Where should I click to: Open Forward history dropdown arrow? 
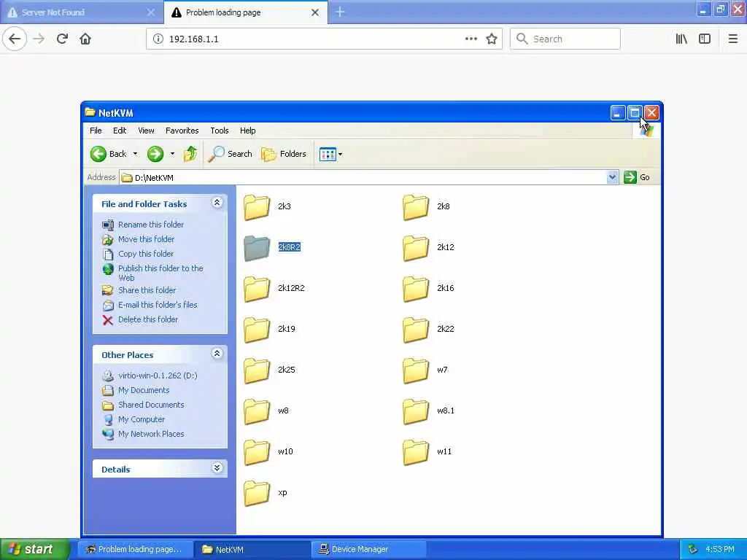point(172,154)
